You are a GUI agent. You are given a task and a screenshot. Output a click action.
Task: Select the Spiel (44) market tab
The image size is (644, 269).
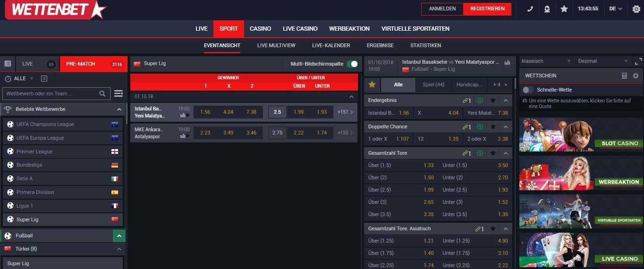(x=433, y=85)
